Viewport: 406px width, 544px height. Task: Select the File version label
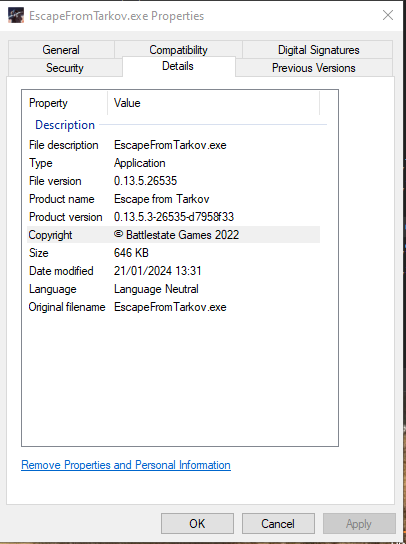[55, 181]
